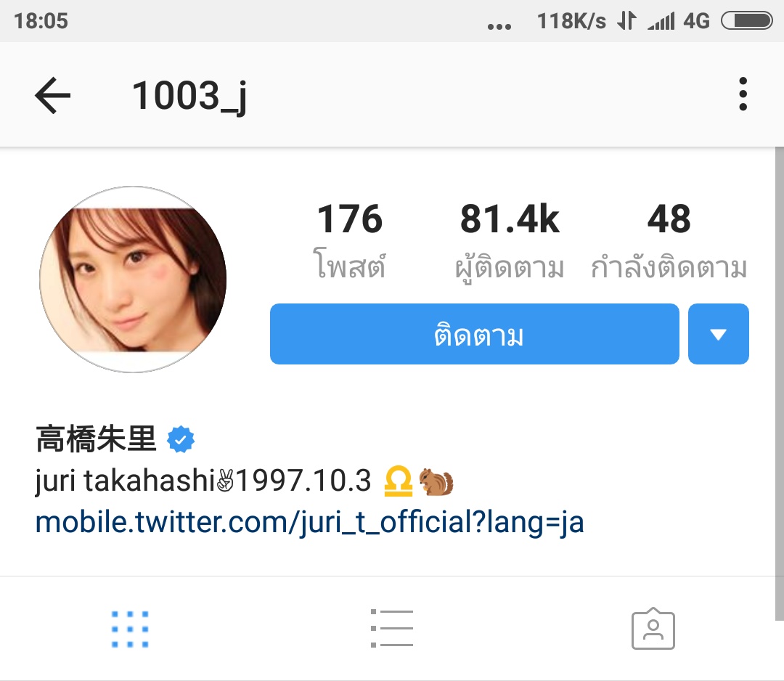This screenshot has width=784, height=681.
Task: Switch to list view of posts
Action: [x=392, y=629]
